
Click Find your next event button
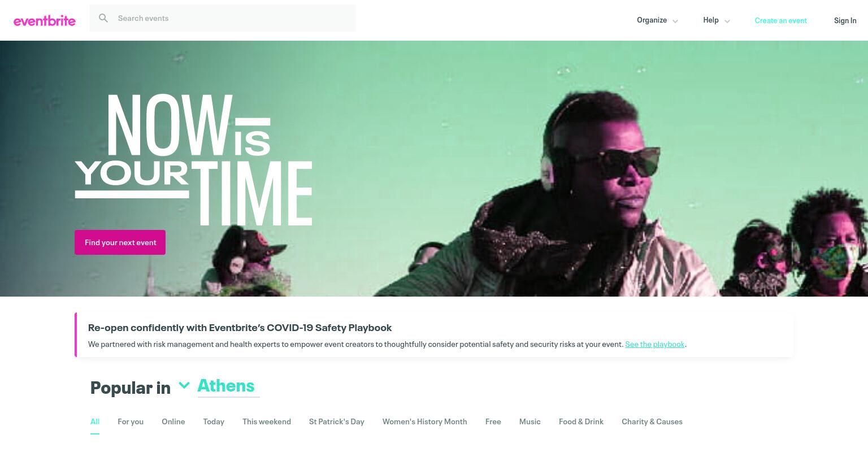point(120,242)
